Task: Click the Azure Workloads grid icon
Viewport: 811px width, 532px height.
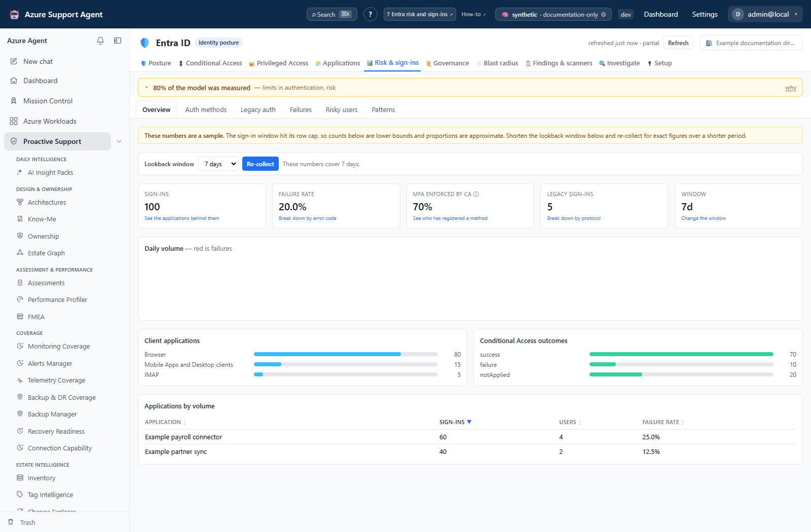Action: click(x=14, y=121)
